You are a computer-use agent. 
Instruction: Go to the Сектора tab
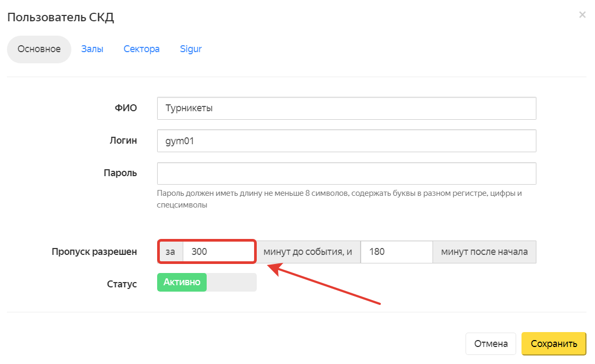(142, 49)
